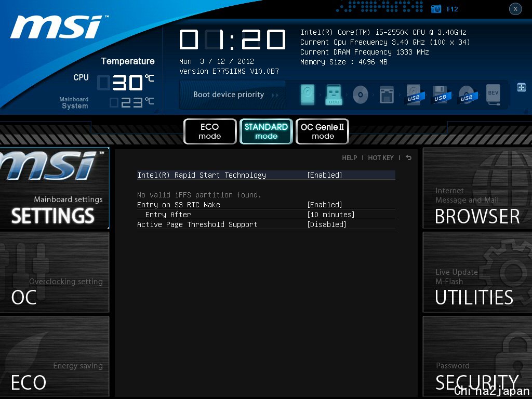Click the Boot device priority label
The image size is (532, 399).
coord(229,95)
